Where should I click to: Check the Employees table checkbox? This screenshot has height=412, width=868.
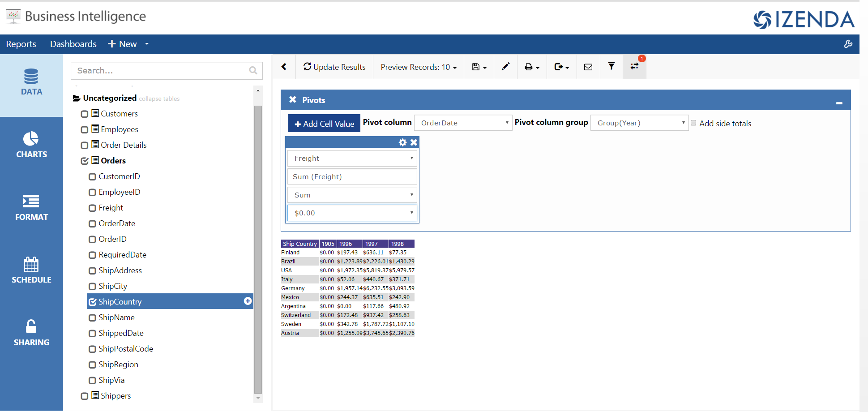tap(84, 129)
